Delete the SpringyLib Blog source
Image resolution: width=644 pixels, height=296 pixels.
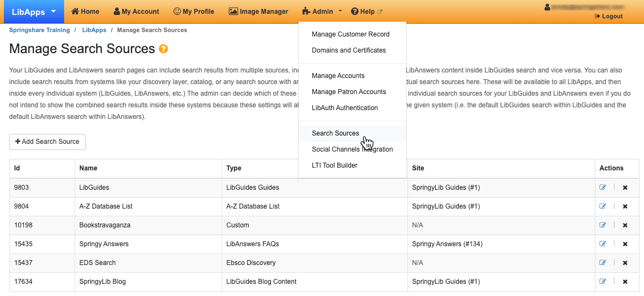coord(625,282)
